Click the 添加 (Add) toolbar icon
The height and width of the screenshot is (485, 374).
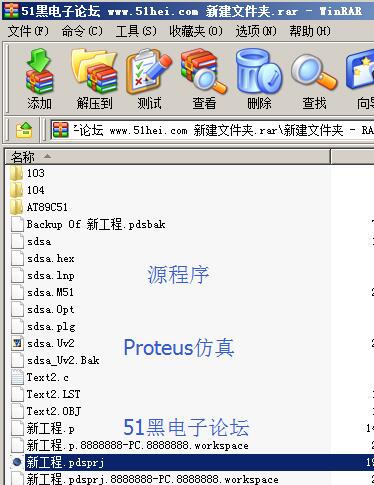[39, 79]
